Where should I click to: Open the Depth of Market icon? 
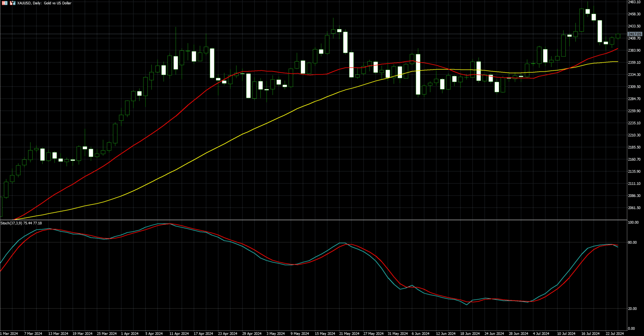click(12, 3)
